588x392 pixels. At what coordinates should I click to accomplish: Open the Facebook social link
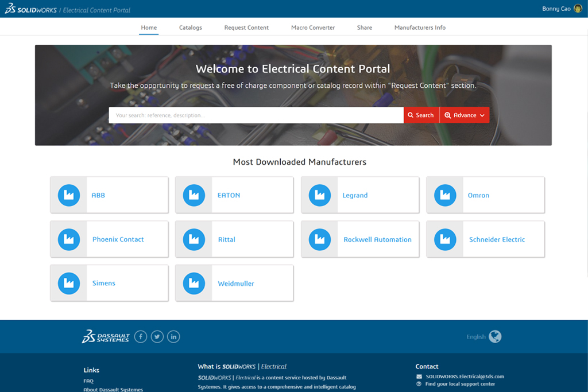coord(141,336)
